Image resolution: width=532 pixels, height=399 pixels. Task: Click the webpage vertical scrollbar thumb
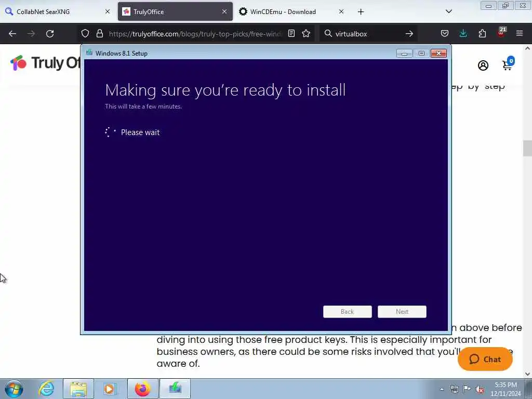click(x=527, y=148)
